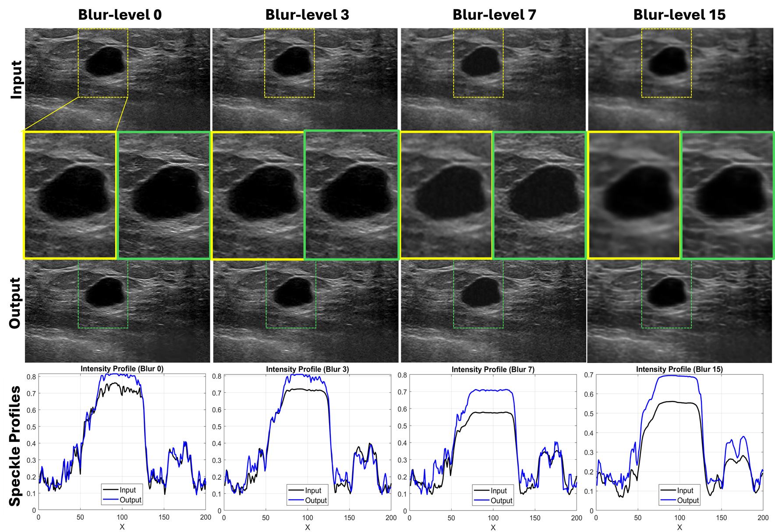The height and width of the screenshot is (532, 775).
Task: Open the green-framed zoomed crop under Blur-level 15
Action: click(x=728, y=195)
